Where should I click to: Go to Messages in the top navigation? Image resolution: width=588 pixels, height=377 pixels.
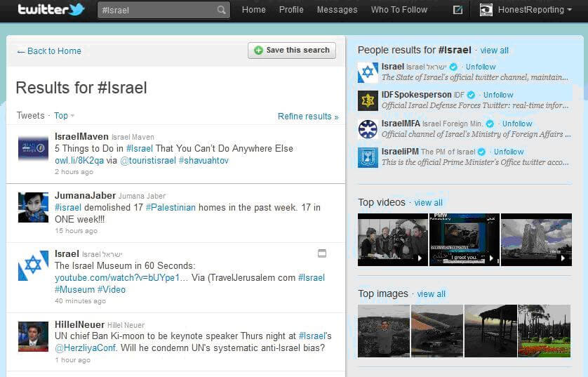coord(337,10)
